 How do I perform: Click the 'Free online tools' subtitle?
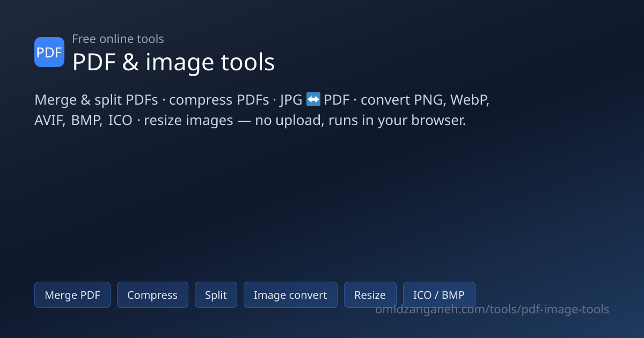point(118,39)
